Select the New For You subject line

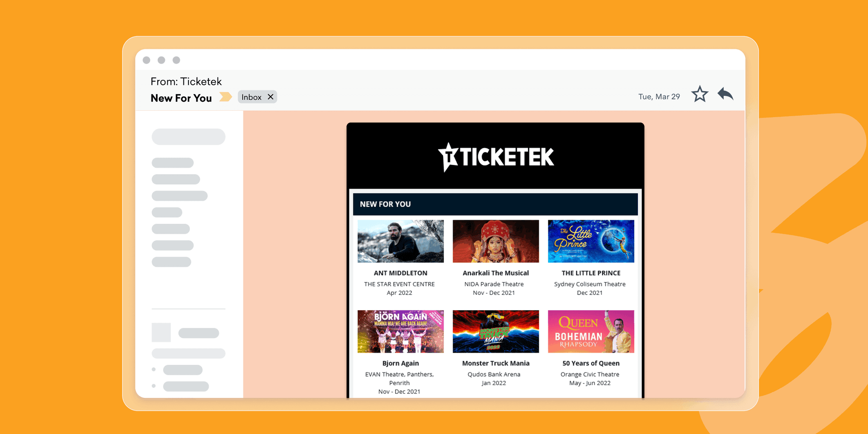pos(181,98)
